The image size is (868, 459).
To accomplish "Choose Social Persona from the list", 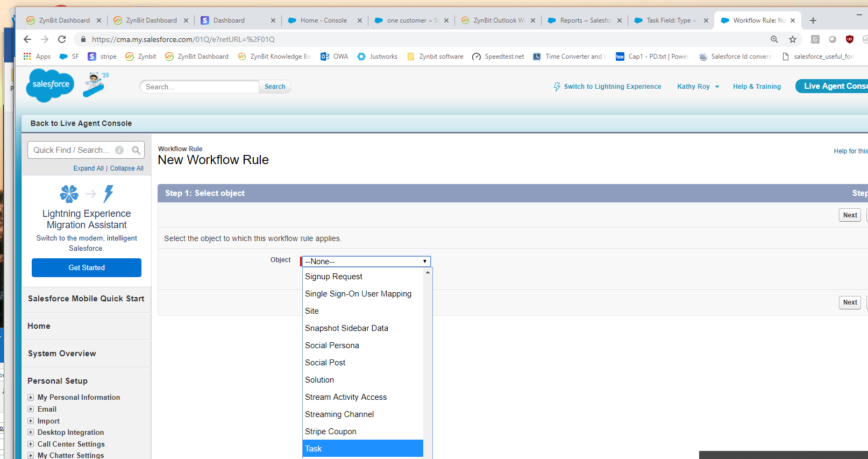I will pyautogui.click(x=363, y=345).
